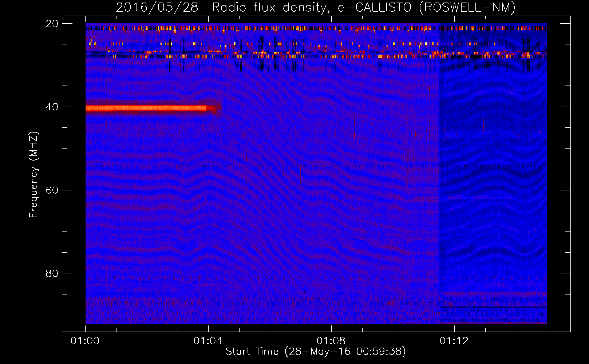Image resolution: width=589 pixels, height=364 pixels.
Task: Click the y-axis tick label 40
Action: (x=52, y=107)
